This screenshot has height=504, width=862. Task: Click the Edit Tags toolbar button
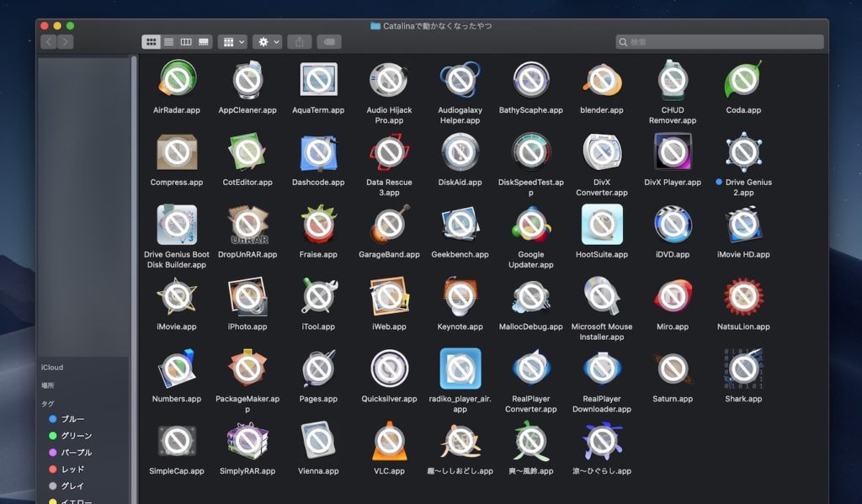tap(329, 41)
